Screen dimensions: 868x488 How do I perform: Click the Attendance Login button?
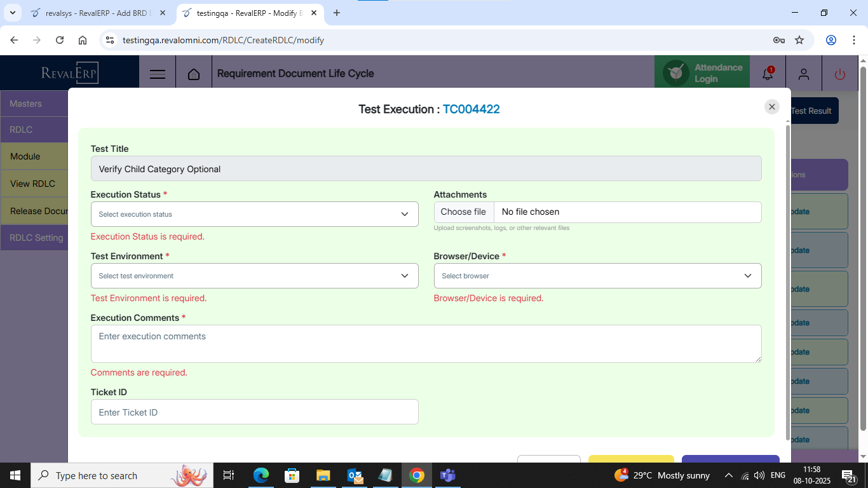pos(702,74)
